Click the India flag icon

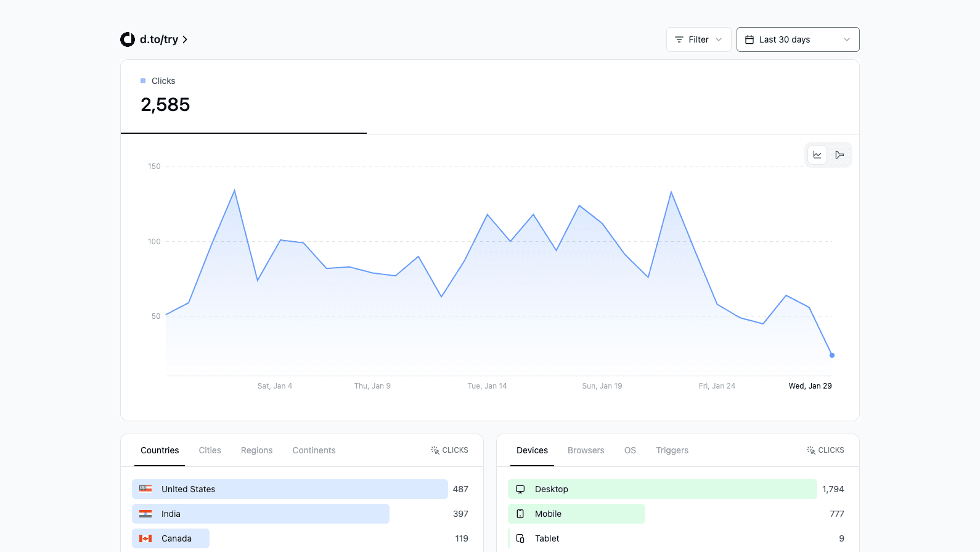(x=145, y=514)
